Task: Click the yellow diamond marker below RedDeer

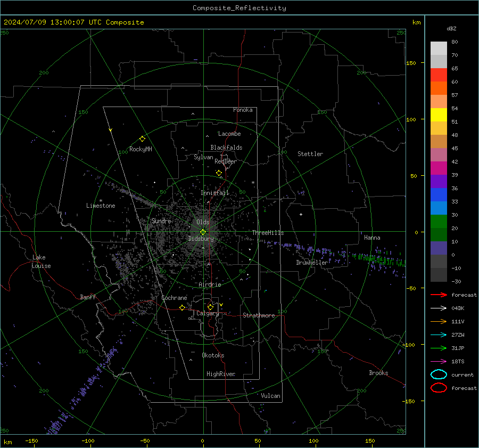Action: (x=219, y=173)
